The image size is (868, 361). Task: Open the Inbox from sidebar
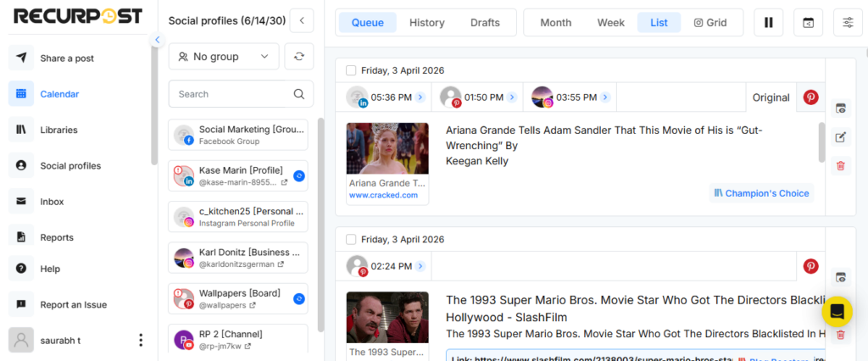53,202
